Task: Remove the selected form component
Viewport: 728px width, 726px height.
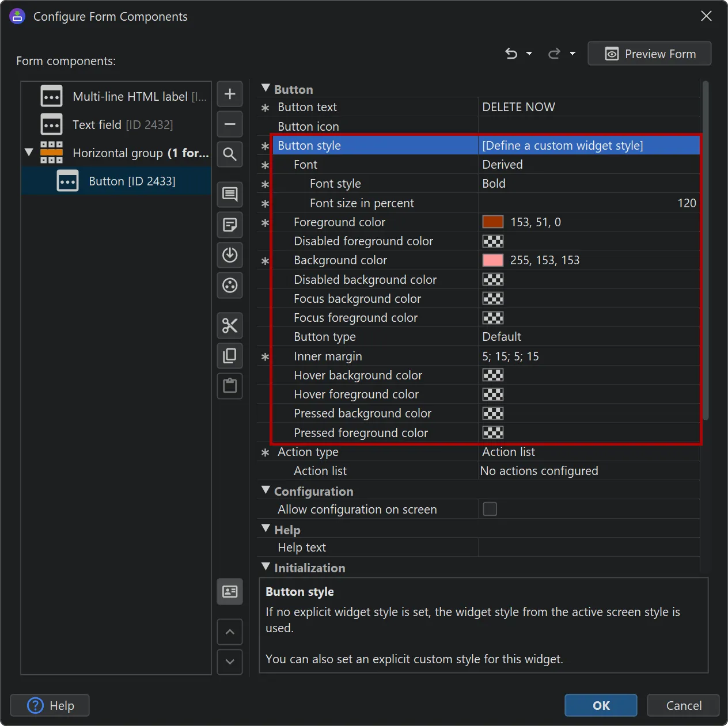Action: (x=230, y=124)
